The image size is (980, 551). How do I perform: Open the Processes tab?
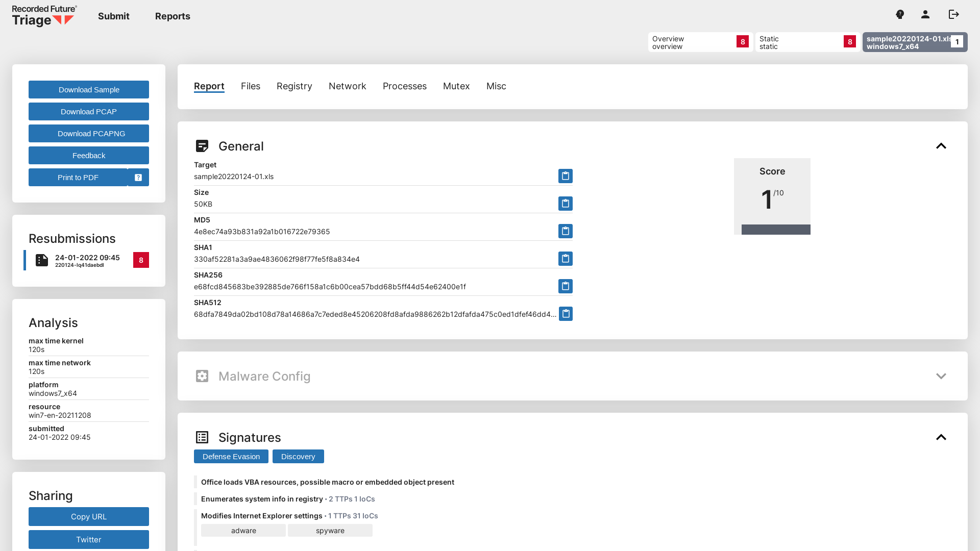[405, 86]
